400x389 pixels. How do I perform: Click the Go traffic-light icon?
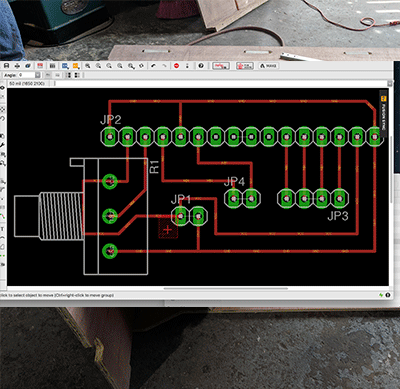(x=187, y=66)
